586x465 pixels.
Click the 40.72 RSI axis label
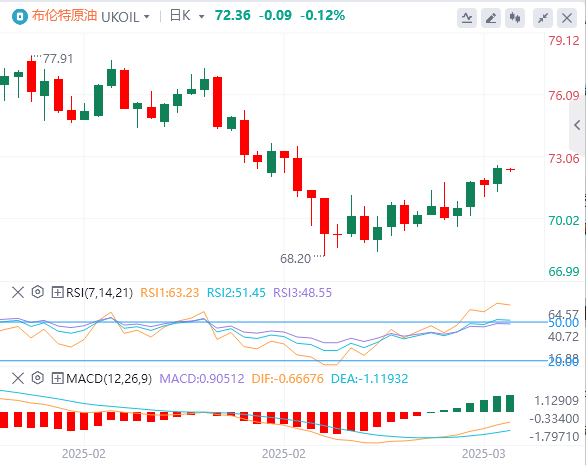tap(563, 337)
